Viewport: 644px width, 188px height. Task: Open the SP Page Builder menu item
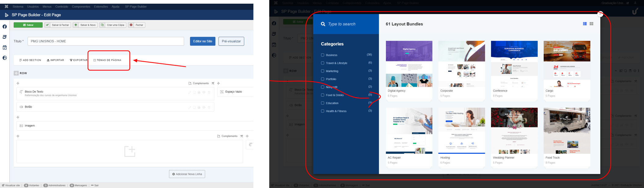pyautogui.click(x=136, y=6)
